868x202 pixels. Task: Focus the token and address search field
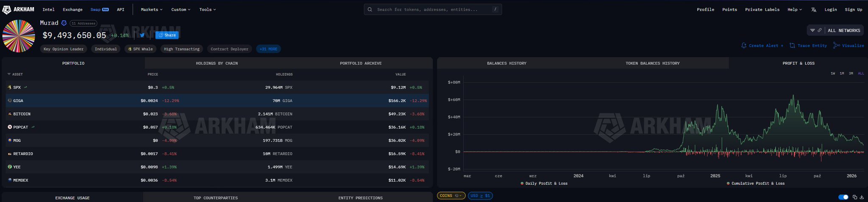point(433,9)
